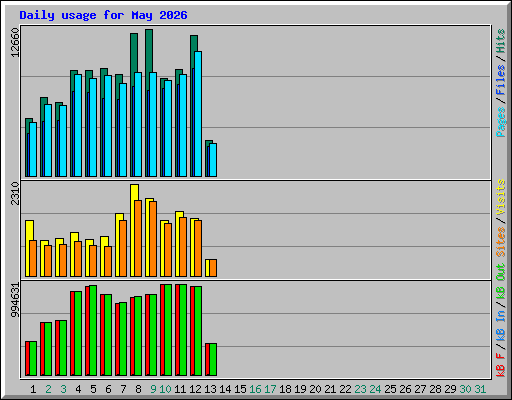The width and height of the screenshot is (512, 400).
Task: Click day 13 on the date axis
Action: [210, 389]
